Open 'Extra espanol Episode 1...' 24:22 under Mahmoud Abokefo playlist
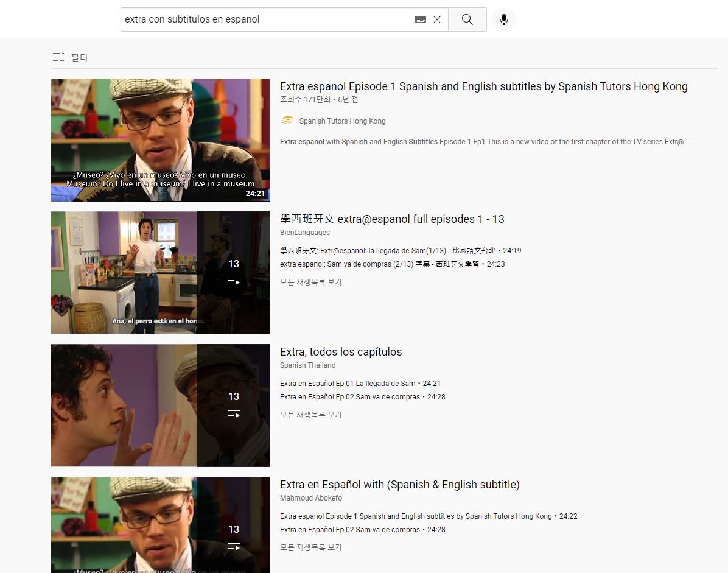The width and height of the screenshot is (728, 573). point(429,516)
